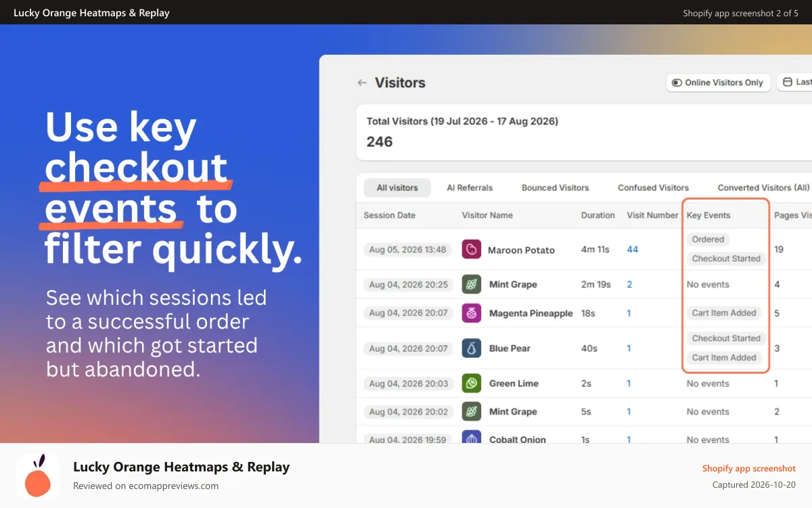
Task: Select Aug 04, 2026 20:02 session date
Action: pos(408,412)
